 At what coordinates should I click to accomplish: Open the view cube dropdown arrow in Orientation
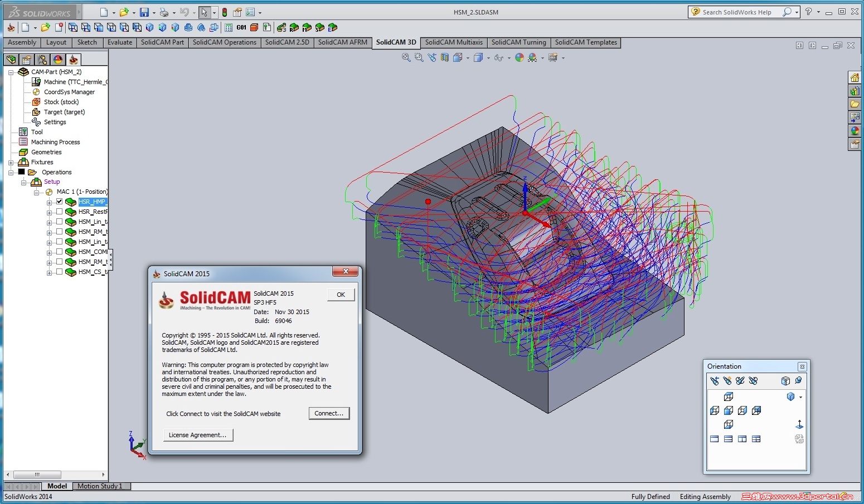coord(800,397)
